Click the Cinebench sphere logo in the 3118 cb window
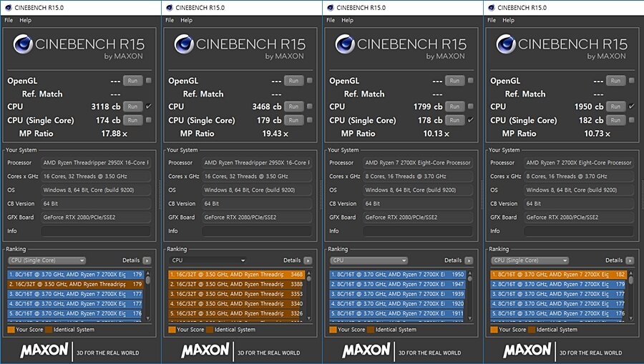Image resolution: width=644 pixels, height=364 pixels. (23, 44)
